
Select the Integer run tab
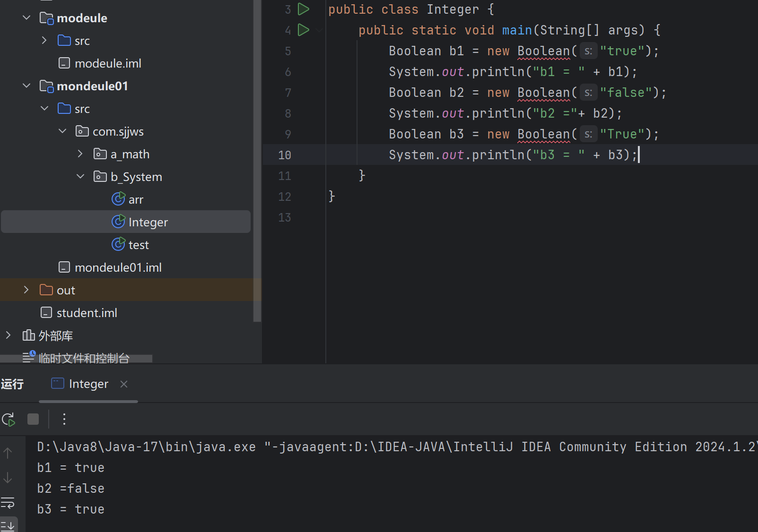point(88,384)
